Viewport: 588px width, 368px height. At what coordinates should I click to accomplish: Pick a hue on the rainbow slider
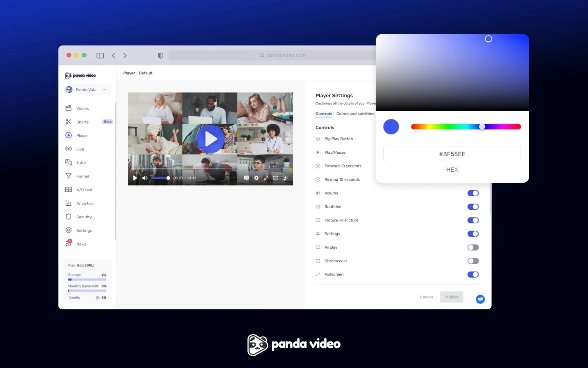[x=466, y=127]
